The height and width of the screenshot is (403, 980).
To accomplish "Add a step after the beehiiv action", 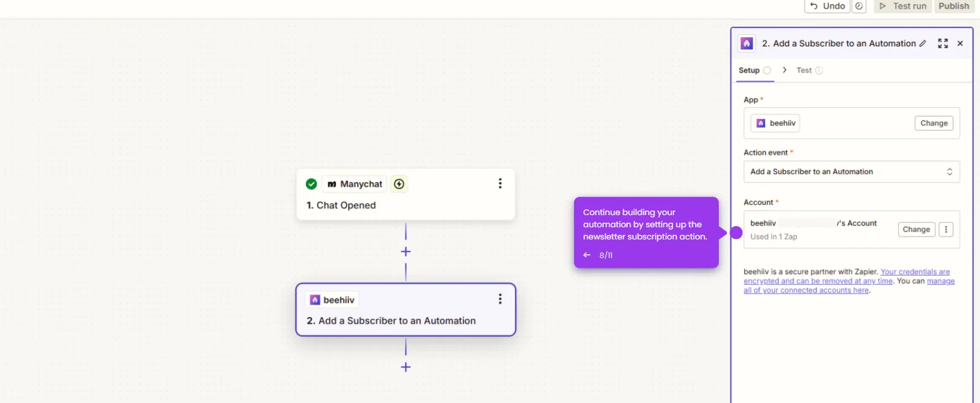I will coord(406,367).
